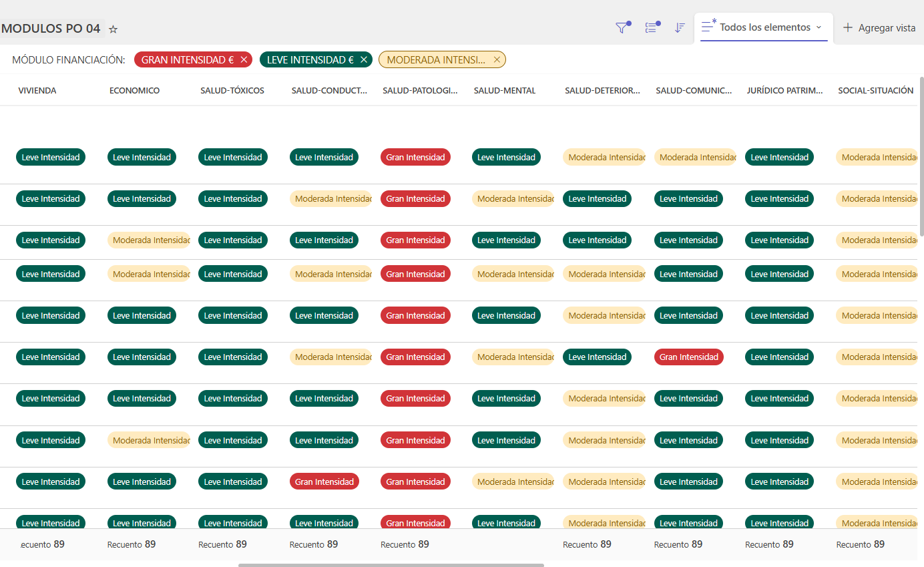This screenshot has width=924, height=567.
Task: Mark MODULOS PO 04 list as favorite
Action: [x=113, y=29]
